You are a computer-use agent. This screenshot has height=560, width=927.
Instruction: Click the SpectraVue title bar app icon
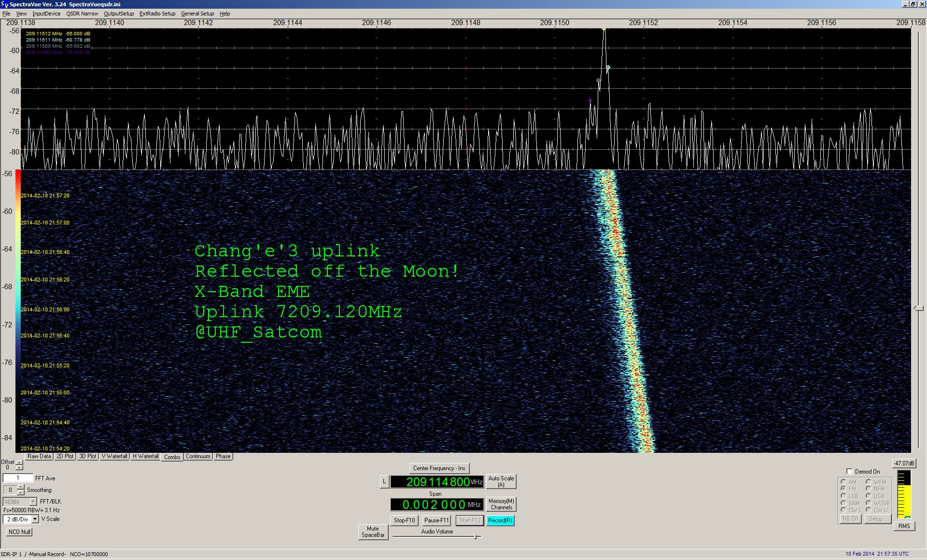coord(4,4)
